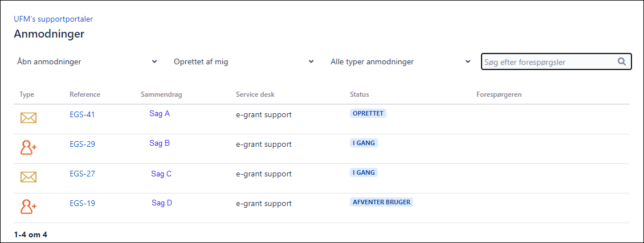Viewport: 644px width, 243px height.
Task: Click the AFVENTER BRUGER status badge
Action: (x=381, y=201)
